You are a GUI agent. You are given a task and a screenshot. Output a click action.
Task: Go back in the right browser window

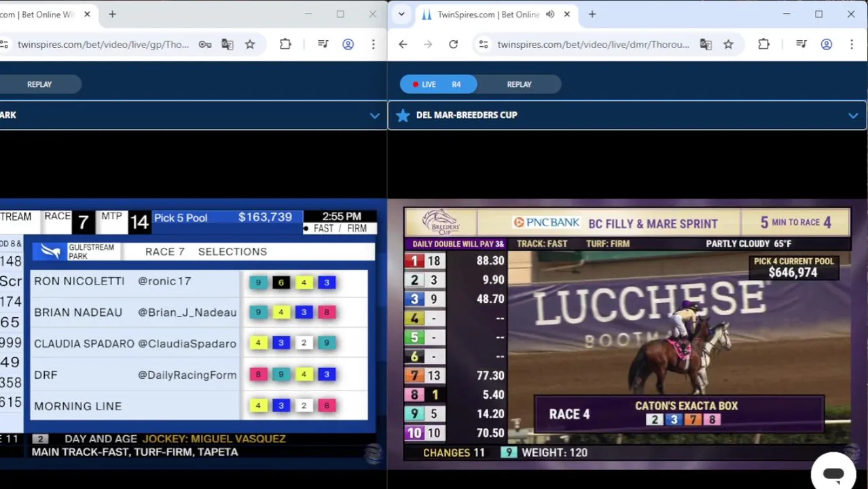403,45
